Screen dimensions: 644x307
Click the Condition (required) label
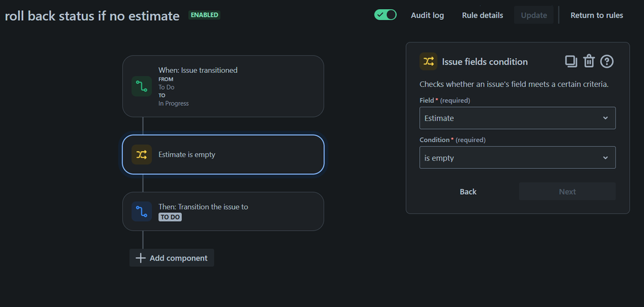point(452,140)
